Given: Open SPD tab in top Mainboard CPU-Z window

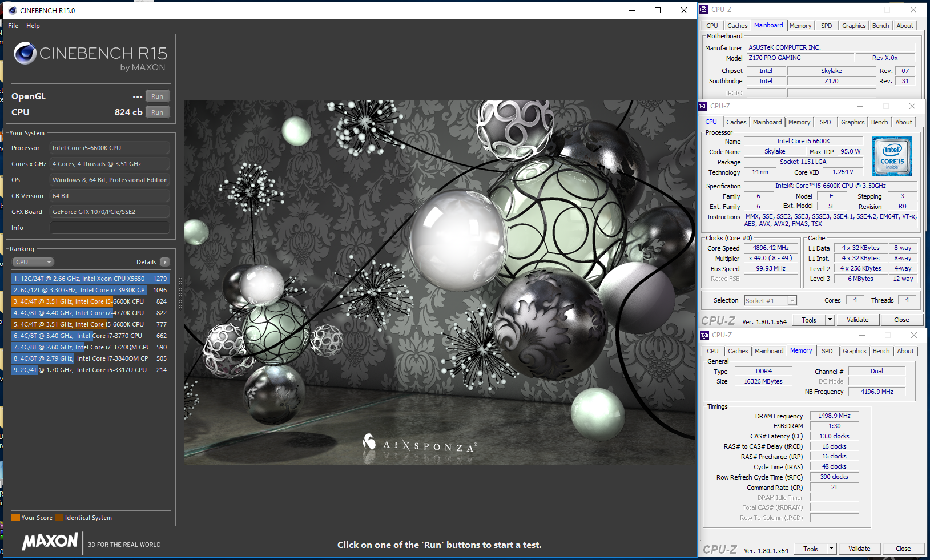Looking at the screenshot, I should point(826,26).
